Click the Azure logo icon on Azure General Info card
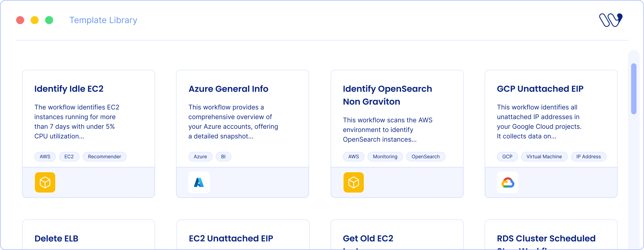This screenshot has height=250, width=644. coord(199,182)
